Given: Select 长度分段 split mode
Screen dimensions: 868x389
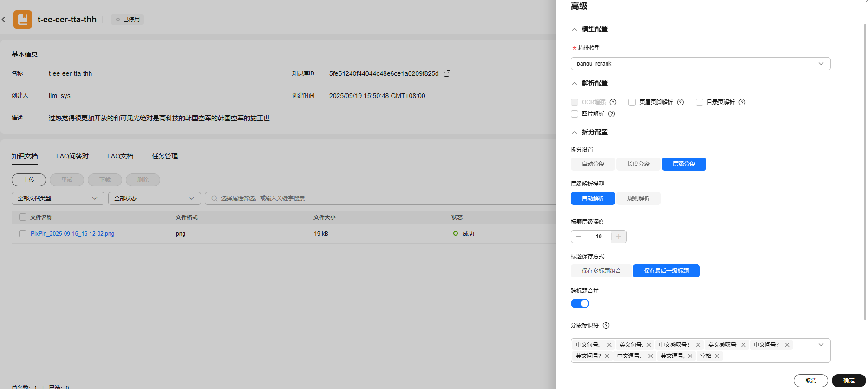Looking at the screenshot, I should click(638, 164).
